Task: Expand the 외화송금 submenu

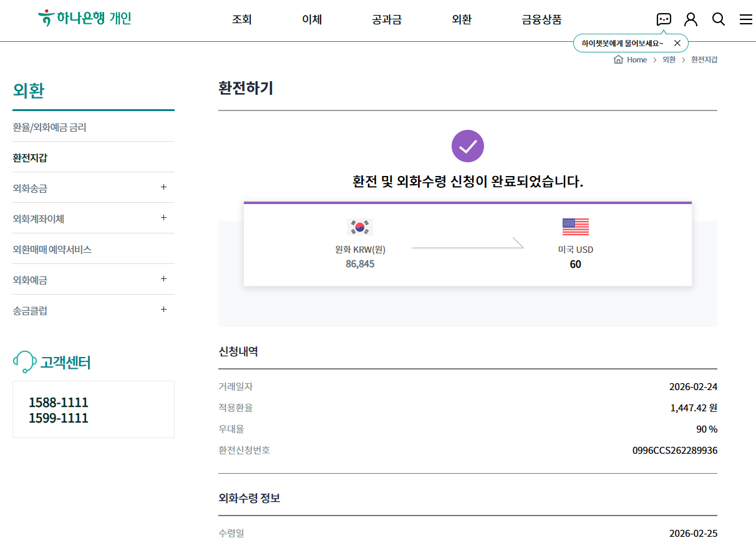Action: pos(163,187)
